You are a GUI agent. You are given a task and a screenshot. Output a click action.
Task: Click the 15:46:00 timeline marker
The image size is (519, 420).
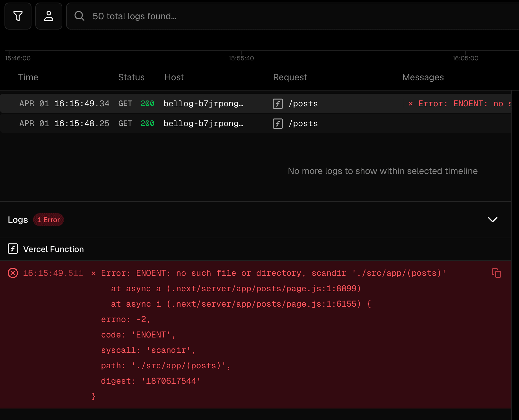coord(18,58)
